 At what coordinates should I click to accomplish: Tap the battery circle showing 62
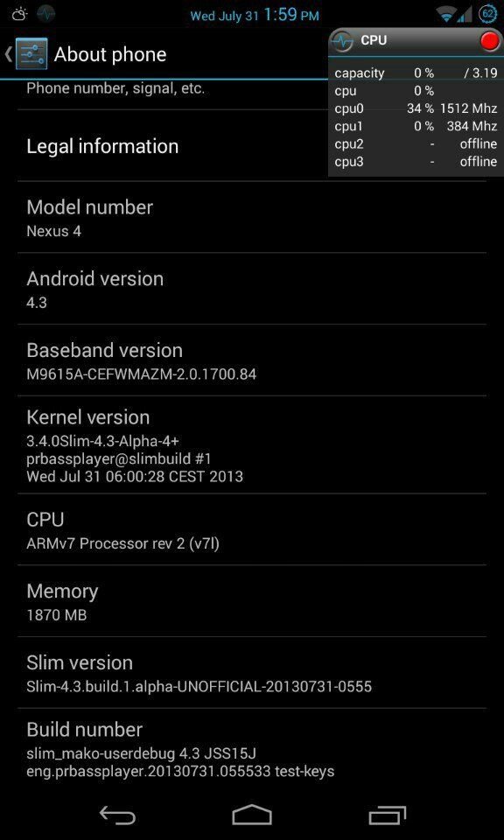pyautogui.click(x=488, y=15)
